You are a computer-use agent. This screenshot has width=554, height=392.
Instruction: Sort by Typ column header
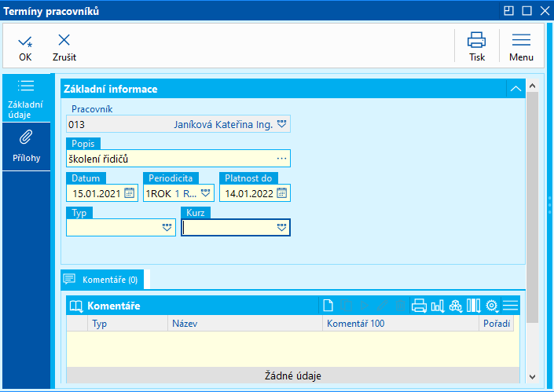coord(127,324)
